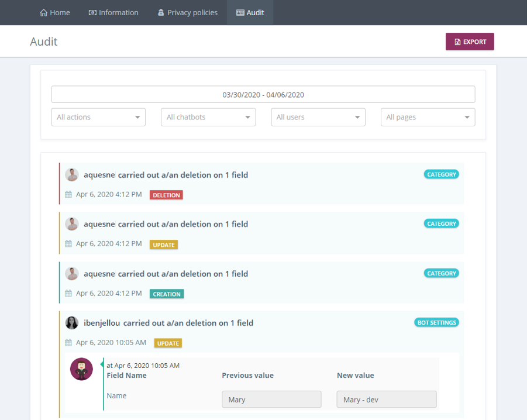The height and width of the screenshot is (420, 527).
Task: Open the Privacy policies tab
Action: [x=188, y=13]
